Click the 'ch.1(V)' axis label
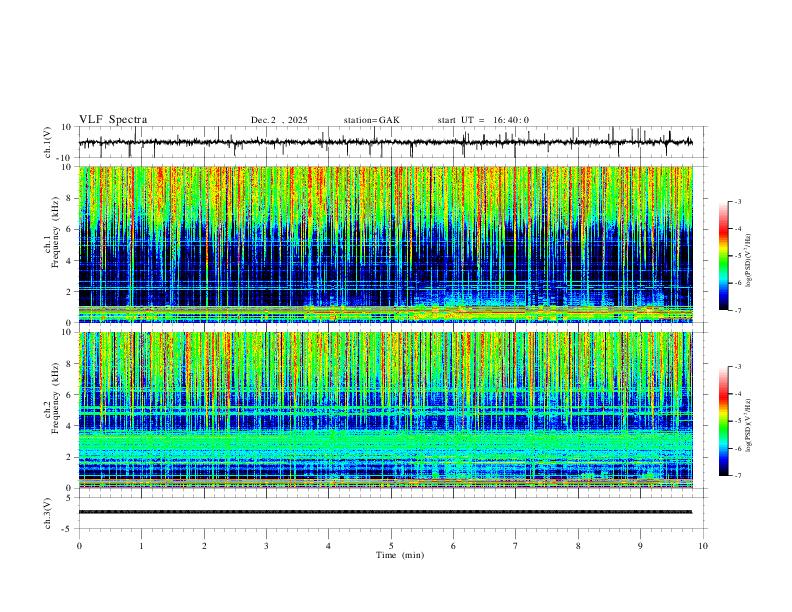Screen dimensions: 792x612 (48, 142)
